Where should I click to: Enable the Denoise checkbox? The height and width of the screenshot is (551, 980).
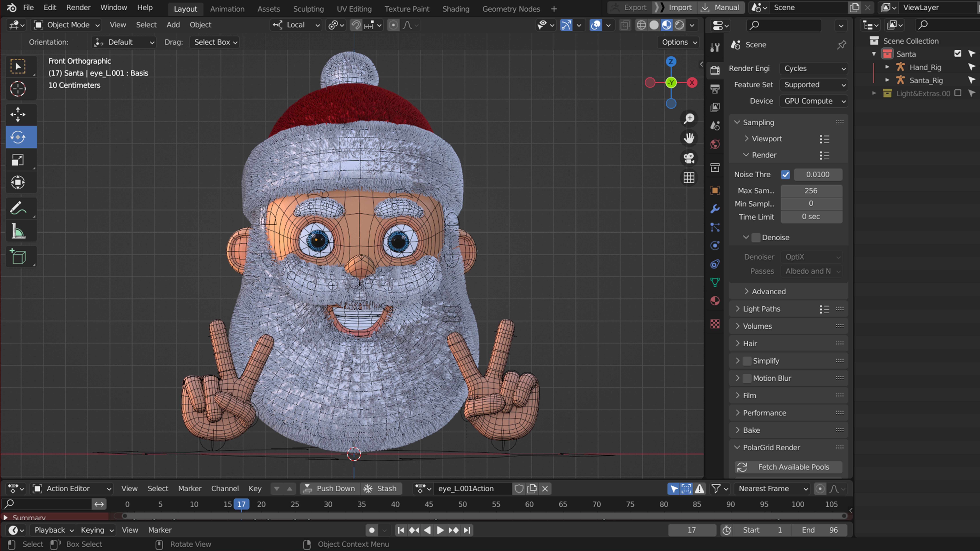click(x=756, y=238)
